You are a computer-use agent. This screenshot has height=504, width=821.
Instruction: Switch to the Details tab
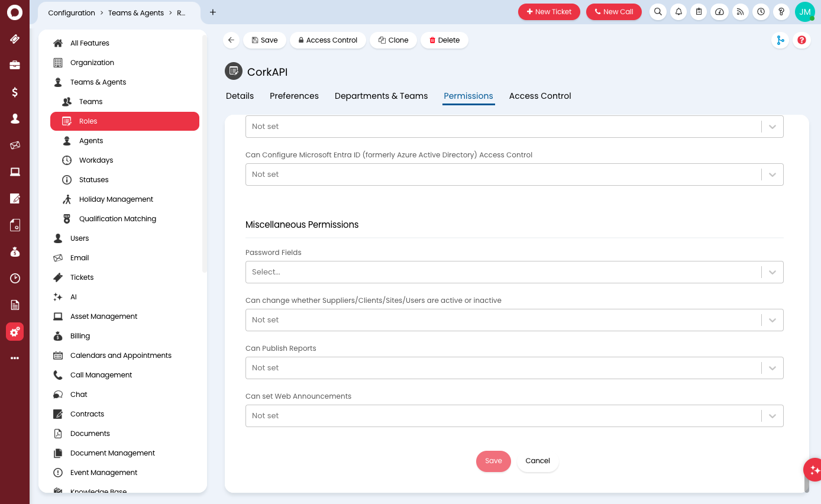click(x=240, y=96)
